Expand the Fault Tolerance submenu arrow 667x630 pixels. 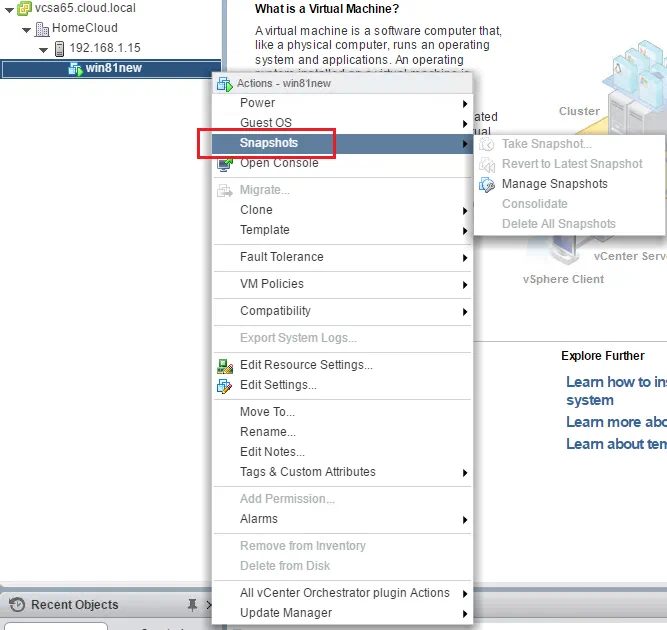click(465, 258)
